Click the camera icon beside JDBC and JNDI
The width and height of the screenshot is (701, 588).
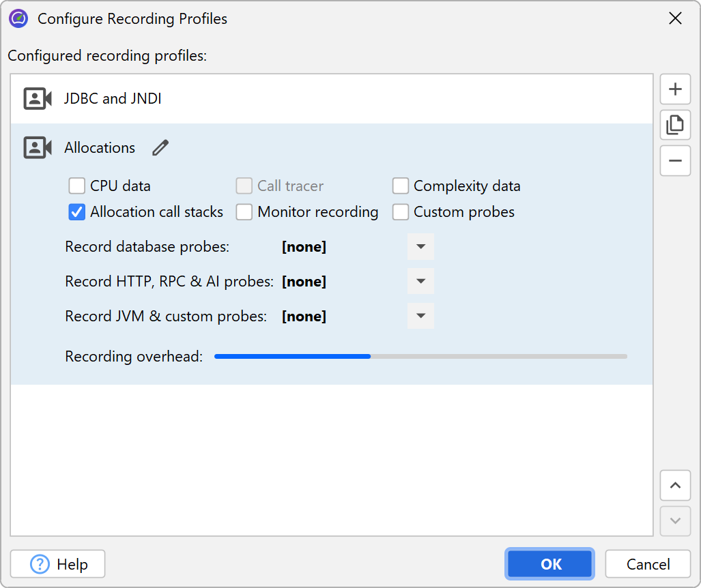click(38, 99)
